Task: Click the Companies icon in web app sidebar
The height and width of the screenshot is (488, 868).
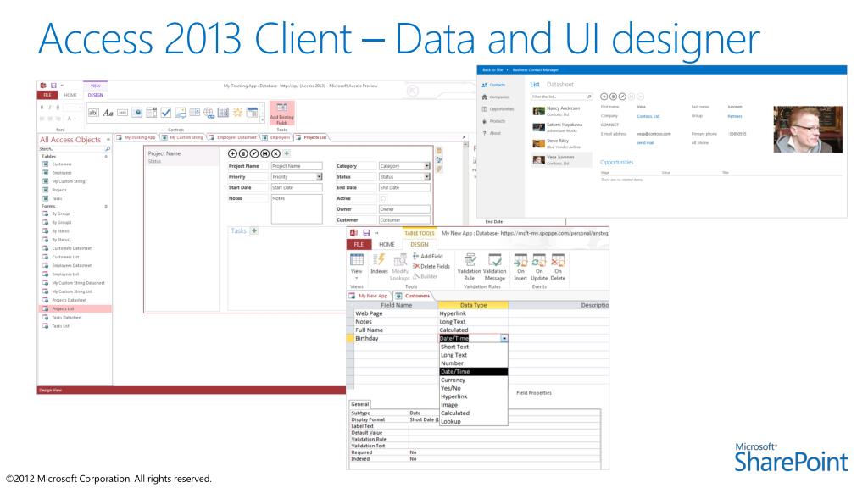Action: click(484, 97)
